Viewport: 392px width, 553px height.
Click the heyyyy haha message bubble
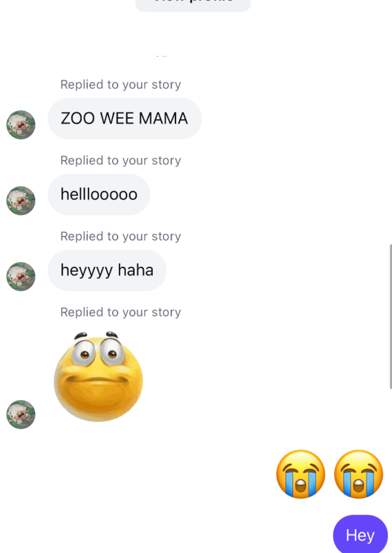(x=107, y=270)
